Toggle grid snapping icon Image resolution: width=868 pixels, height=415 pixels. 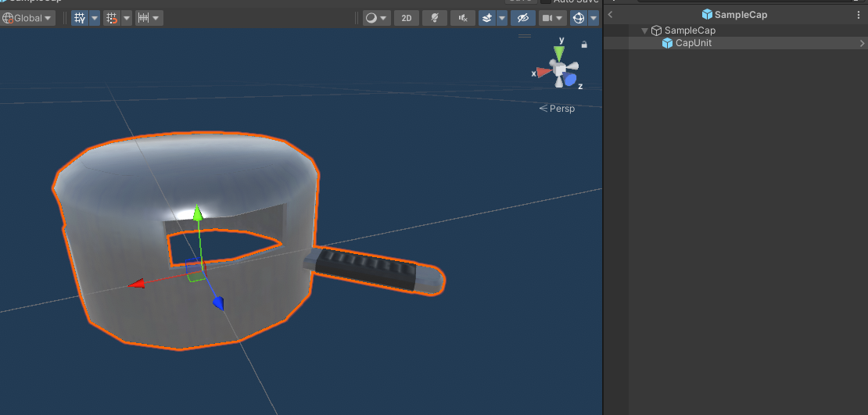tap(112, 18)
